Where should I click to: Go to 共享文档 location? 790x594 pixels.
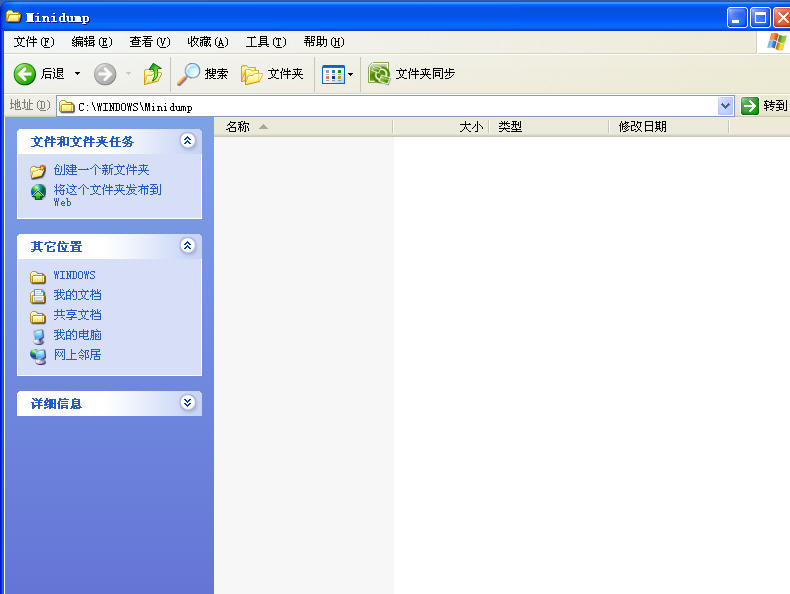coord(77,315)
